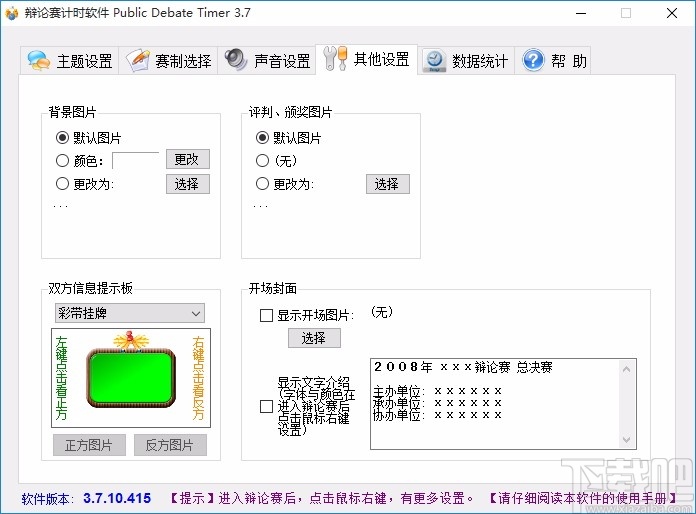Click the background color swatch box

tap(135, 160)
